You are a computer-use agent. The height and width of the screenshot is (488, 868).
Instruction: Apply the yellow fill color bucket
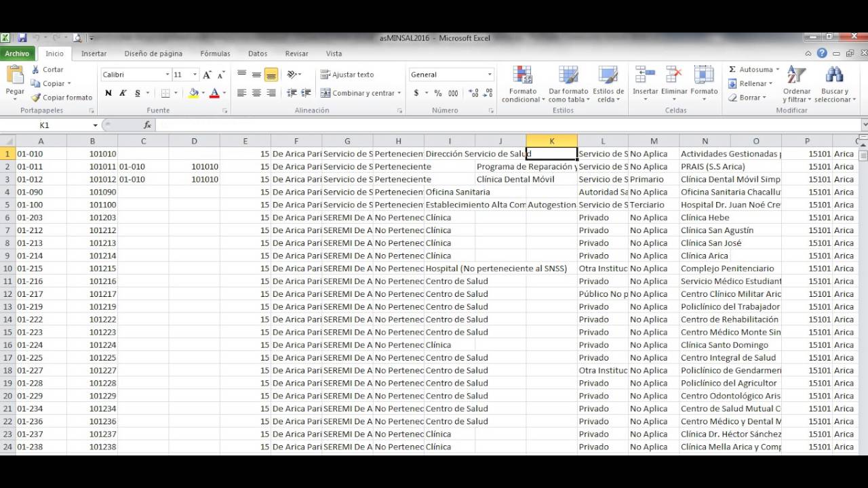193,93
